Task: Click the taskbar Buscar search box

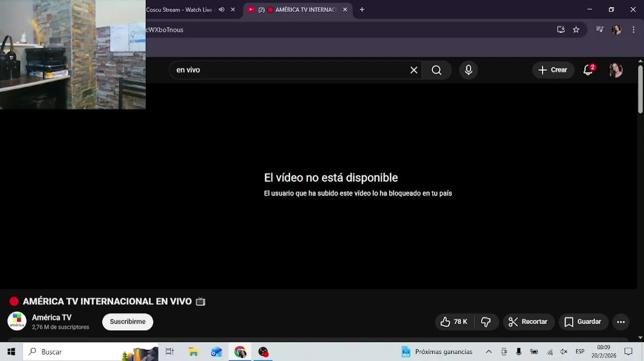Action: pos(90,352)
